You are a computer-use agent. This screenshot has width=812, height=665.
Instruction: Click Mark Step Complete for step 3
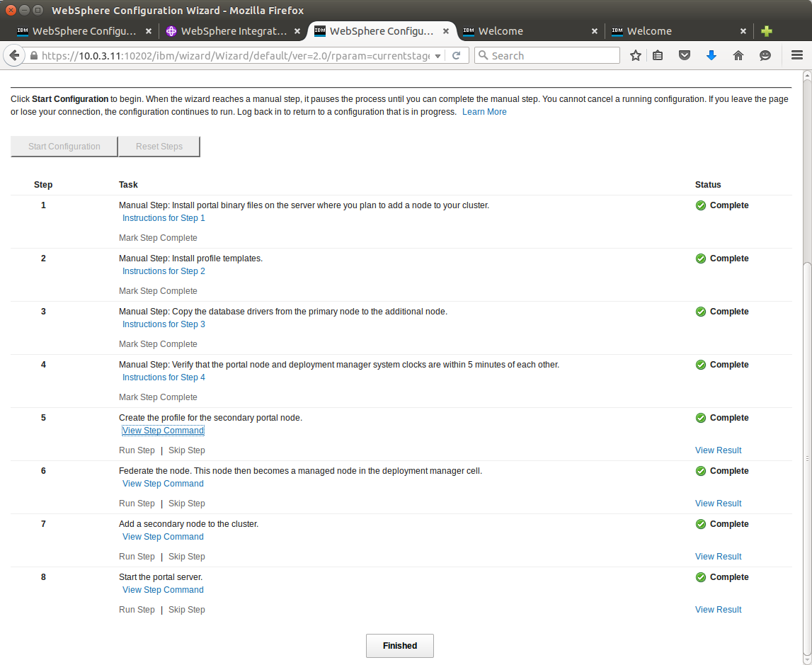[x=158, y=344]
